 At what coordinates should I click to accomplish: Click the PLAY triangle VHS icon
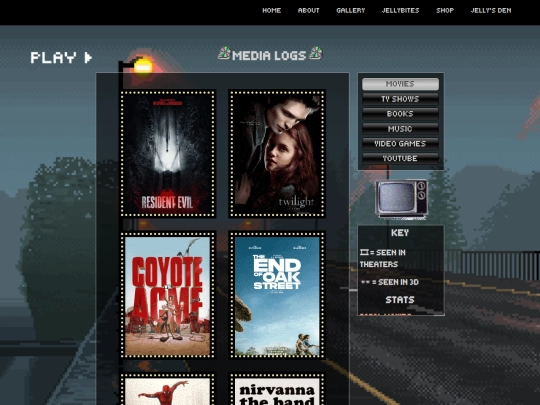click(x=88, y=58)
